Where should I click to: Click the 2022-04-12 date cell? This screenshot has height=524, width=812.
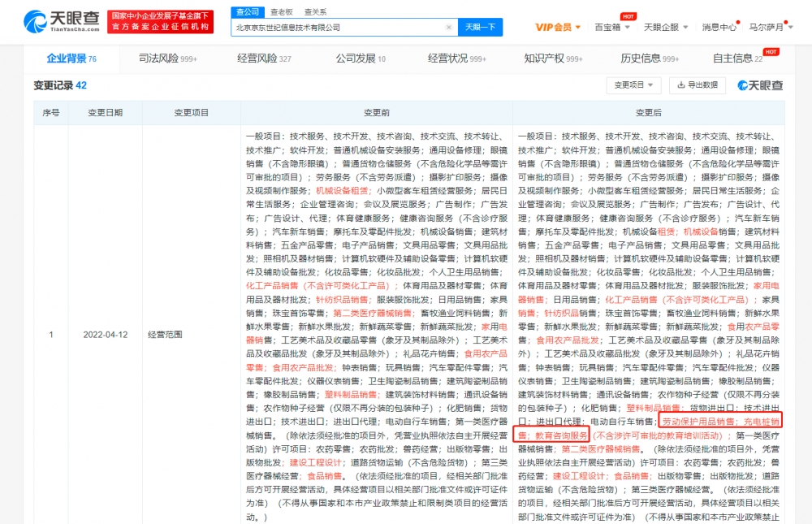click(x=105, y=334)
